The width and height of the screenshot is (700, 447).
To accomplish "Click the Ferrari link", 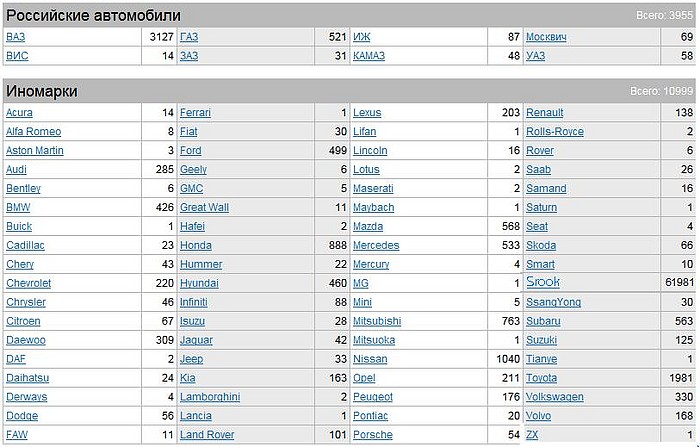I will click(195, 113).
